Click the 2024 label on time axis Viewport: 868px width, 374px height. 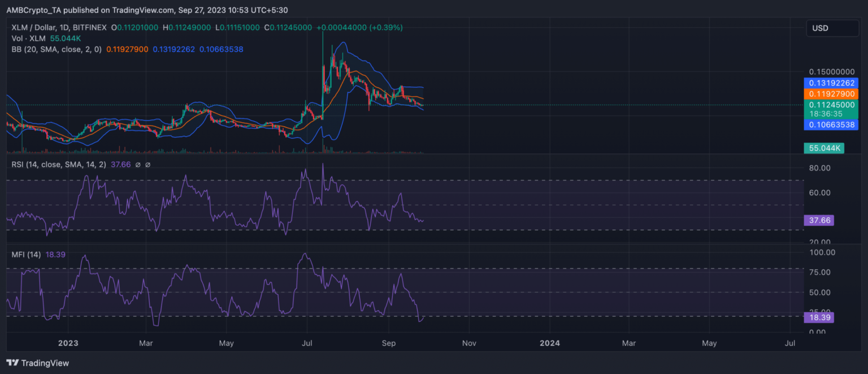[549, 343]
